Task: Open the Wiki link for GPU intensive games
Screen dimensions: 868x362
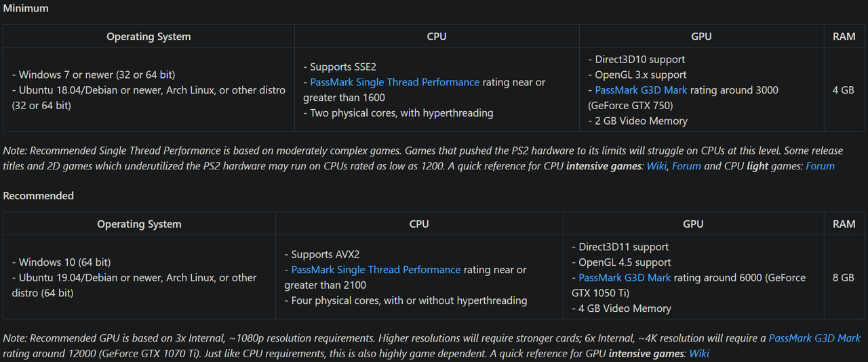Action: pyautogui.click(x=699, y=353)
